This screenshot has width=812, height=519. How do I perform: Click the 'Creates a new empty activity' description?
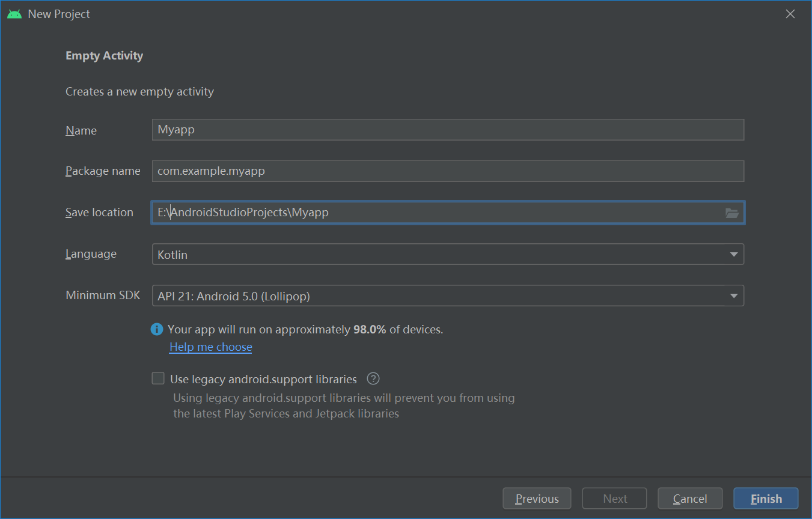(139, 92)
